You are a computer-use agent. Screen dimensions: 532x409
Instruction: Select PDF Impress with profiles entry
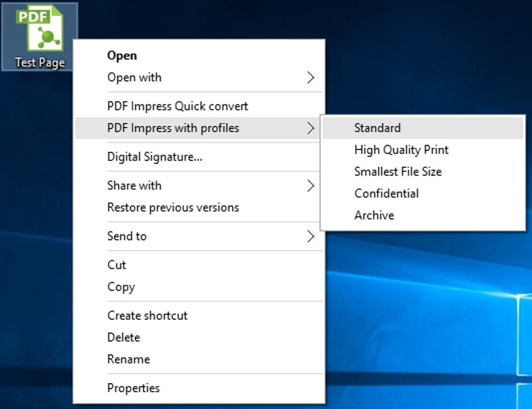[199, 128]
